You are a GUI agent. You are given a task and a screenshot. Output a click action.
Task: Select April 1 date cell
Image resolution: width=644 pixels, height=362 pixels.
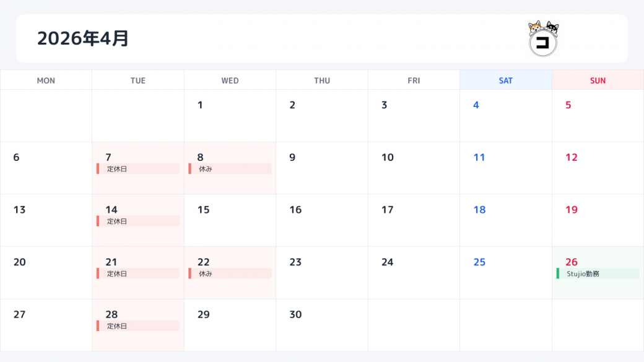[x=230, y=116]
